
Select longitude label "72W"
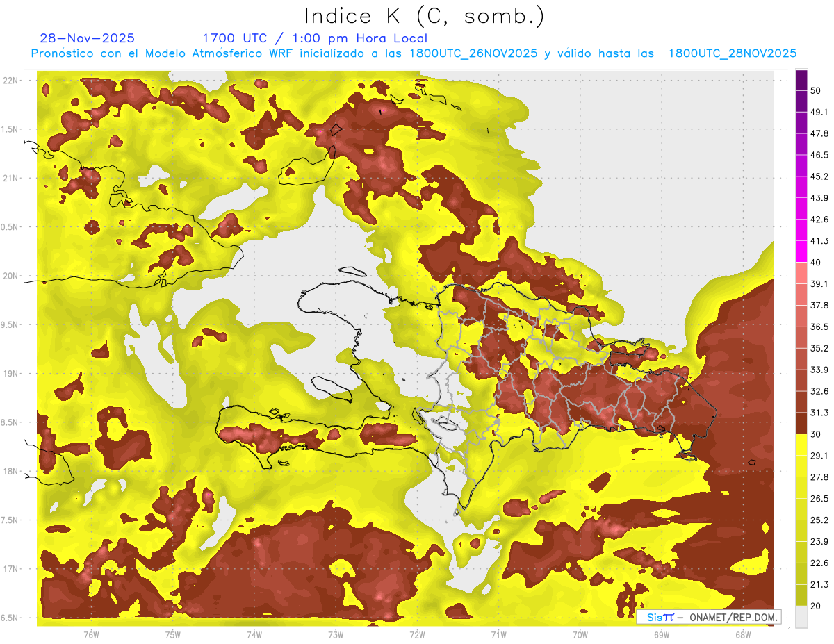[x=417, y=634]
